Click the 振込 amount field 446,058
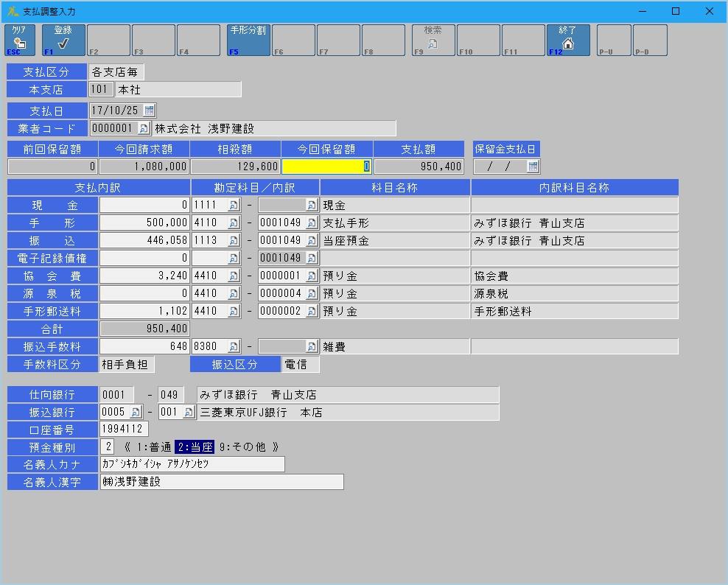728x585 pixels. (x=144, y=241)
